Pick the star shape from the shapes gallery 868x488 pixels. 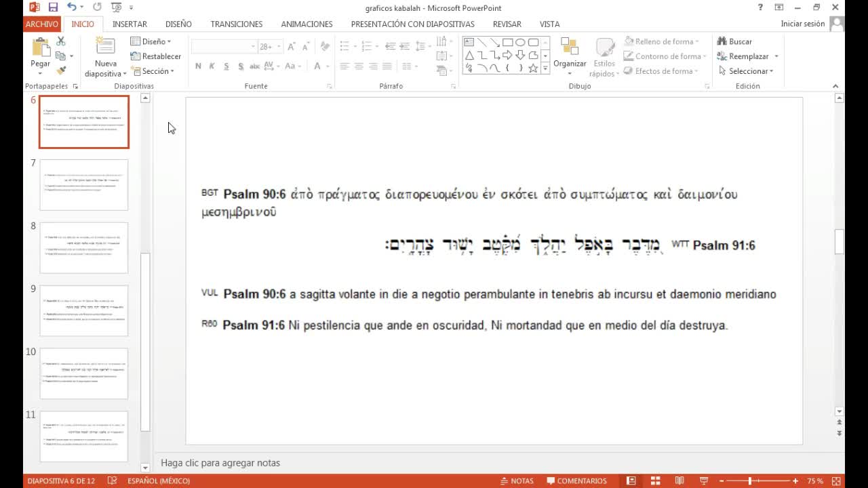pyautogui.click(x=533, y=68)
